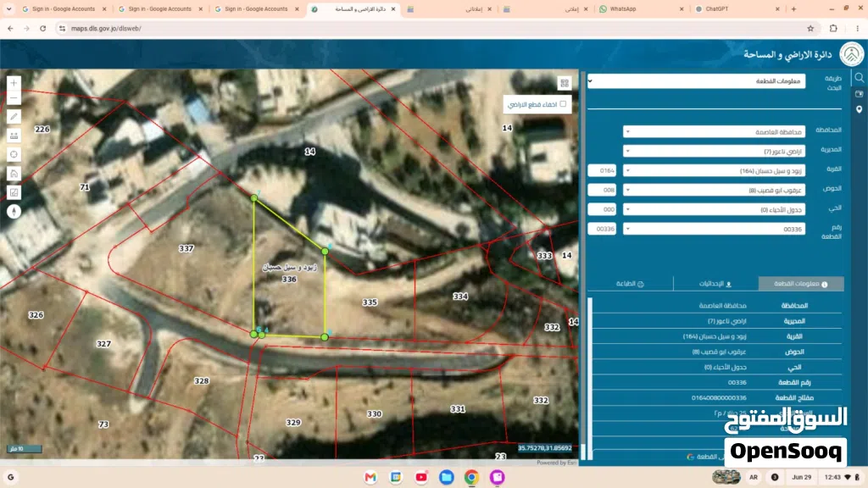This screenshot has width=868, height=488.
Task: Expand the parcel number 00336 dropdown
Action: click(714, 229)
